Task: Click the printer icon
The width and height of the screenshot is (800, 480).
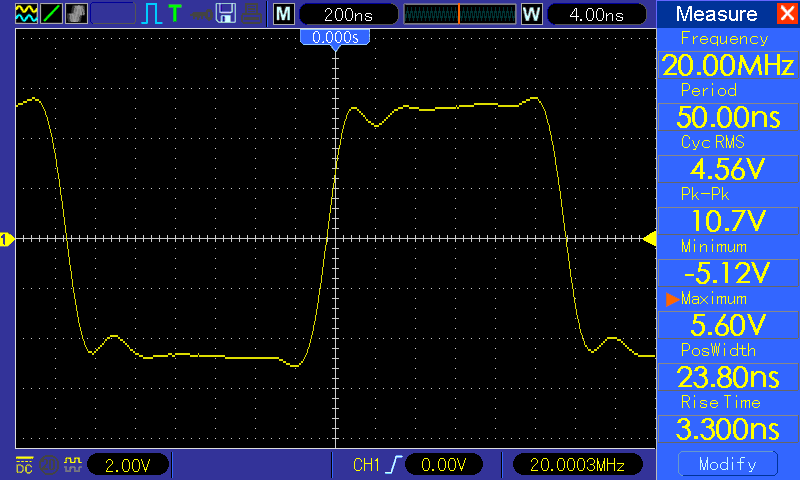Action: point(252,14)
